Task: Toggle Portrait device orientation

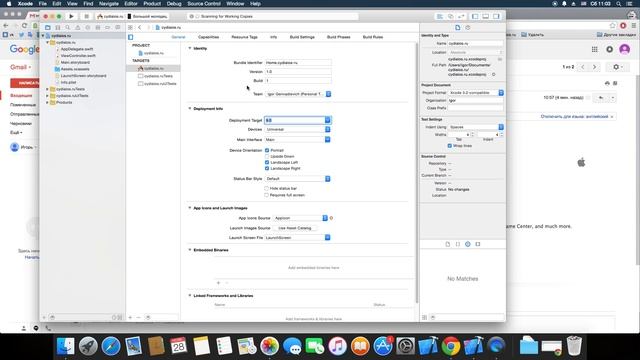Action: tap(267, 150)
